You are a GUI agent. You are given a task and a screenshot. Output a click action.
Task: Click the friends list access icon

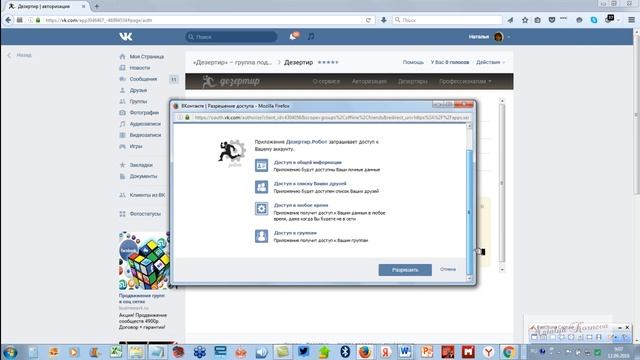click(x=262, y=187)
